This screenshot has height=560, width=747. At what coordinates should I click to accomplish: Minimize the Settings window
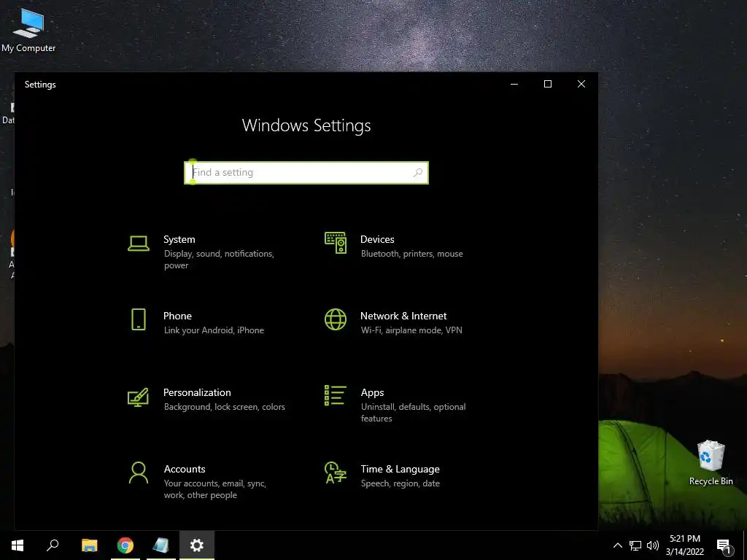click(514, 85)
